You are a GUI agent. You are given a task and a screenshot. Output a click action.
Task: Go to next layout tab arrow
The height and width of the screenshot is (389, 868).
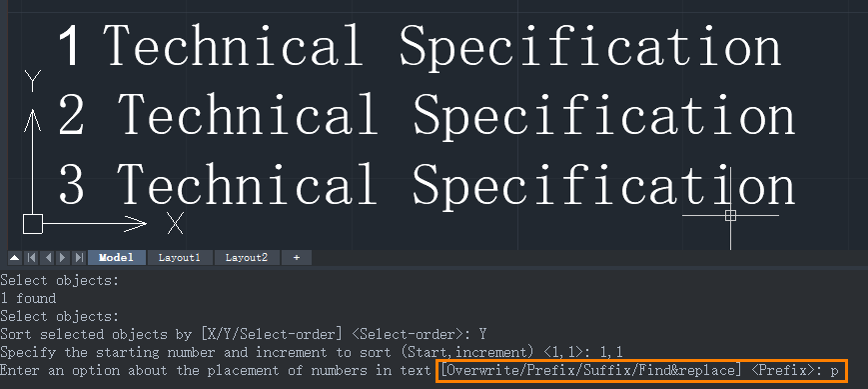click(63, 258)
